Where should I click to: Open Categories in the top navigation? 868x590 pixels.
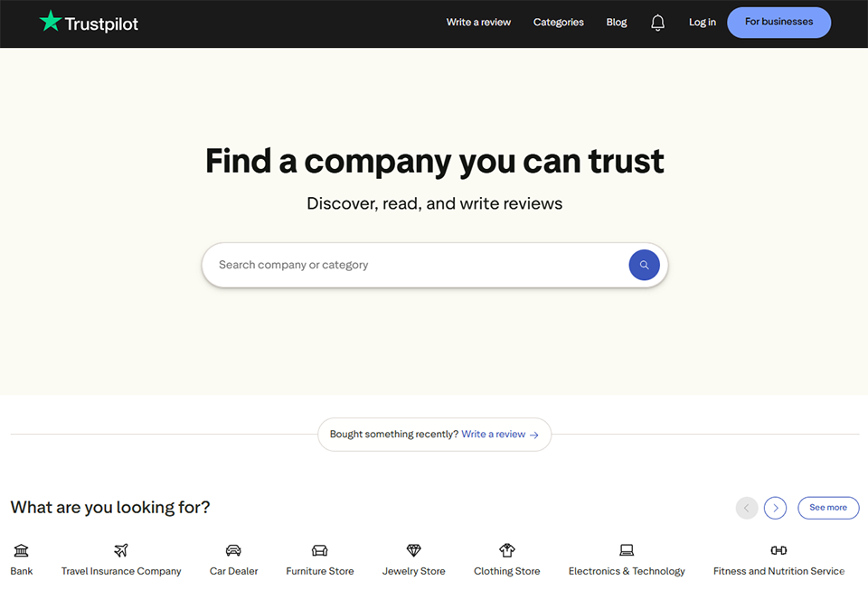(558, 23)
